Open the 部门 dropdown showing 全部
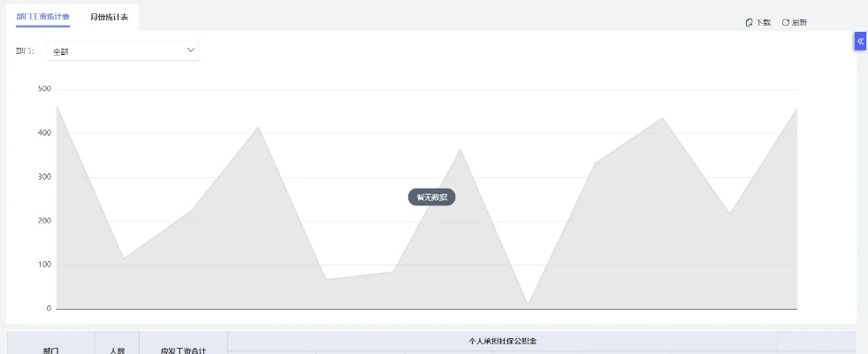Viewport: 868px width, 354px height. [123, 51]
